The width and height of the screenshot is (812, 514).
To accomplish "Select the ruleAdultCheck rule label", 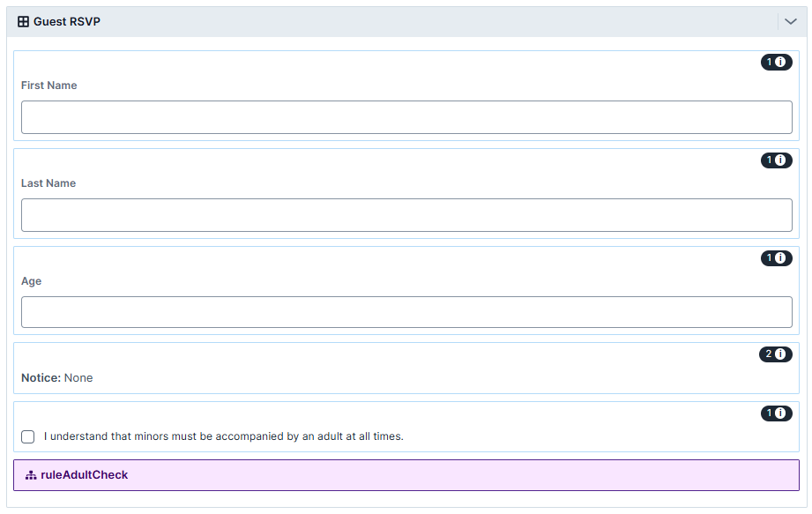I will point(84,475).
